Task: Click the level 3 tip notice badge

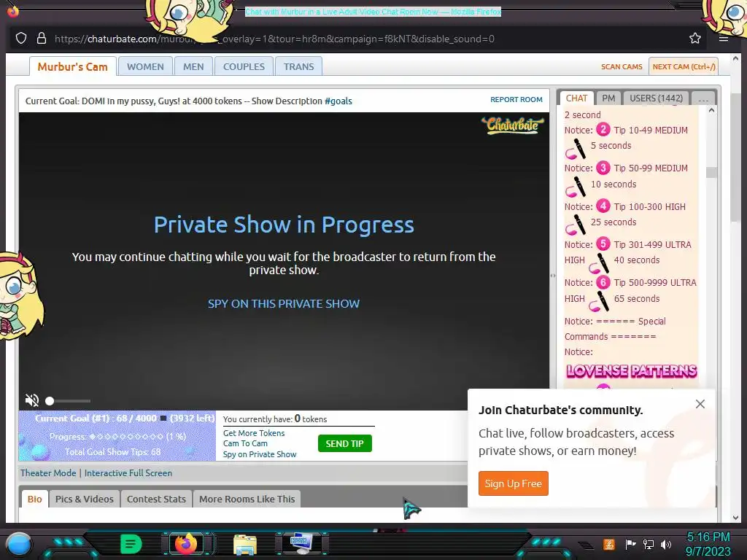Action: [x=603, y=168]
